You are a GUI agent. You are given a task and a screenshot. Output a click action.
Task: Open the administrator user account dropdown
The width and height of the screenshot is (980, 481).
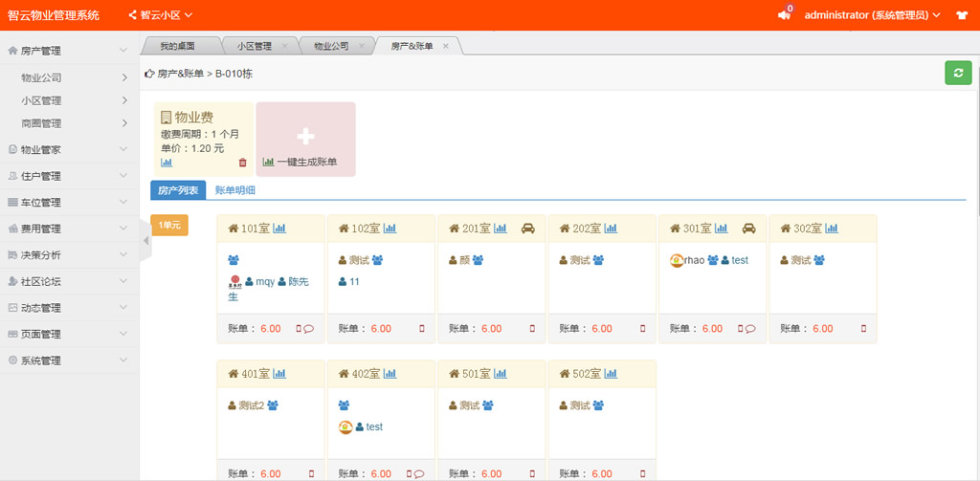[x=871, y=15]
